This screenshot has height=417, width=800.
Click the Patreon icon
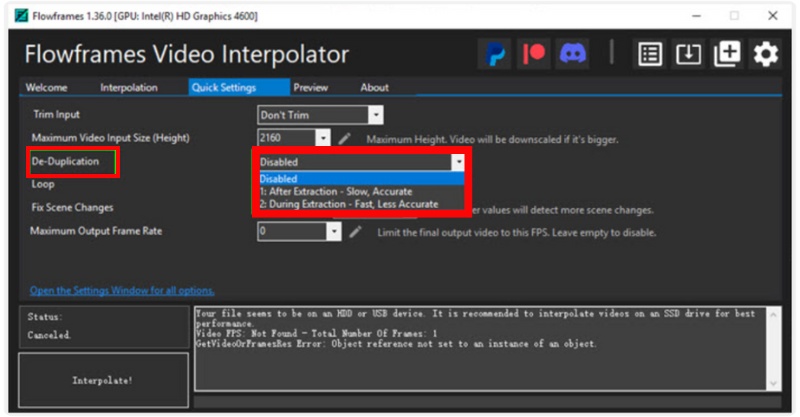tap(534, 54)
